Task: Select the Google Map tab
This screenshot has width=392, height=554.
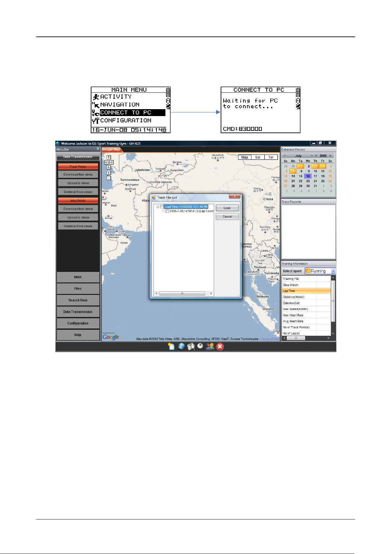Action: [111, 150]
